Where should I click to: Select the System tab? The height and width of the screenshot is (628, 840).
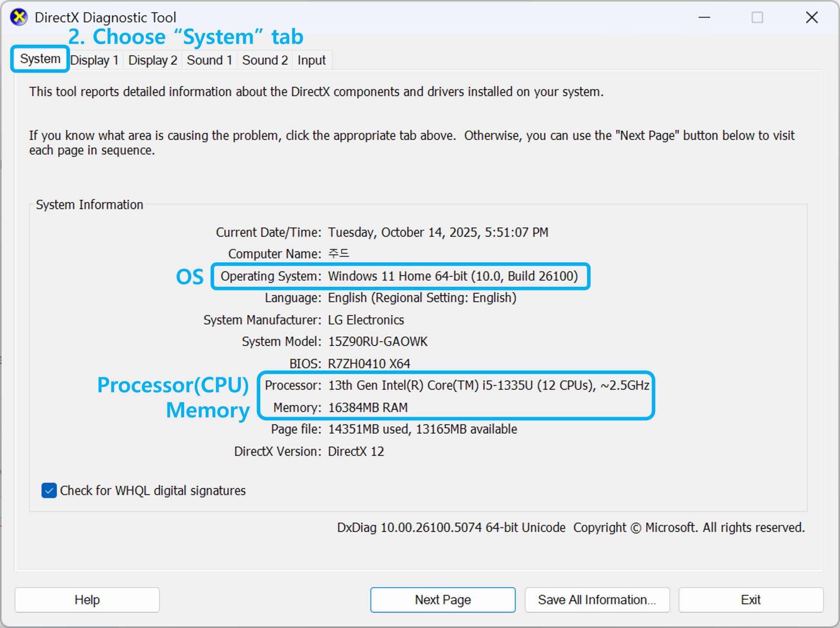tap(40, 59)
